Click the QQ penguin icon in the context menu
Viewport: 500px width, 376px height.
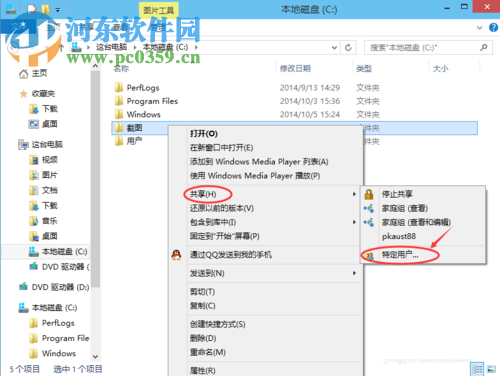point(176,255)
